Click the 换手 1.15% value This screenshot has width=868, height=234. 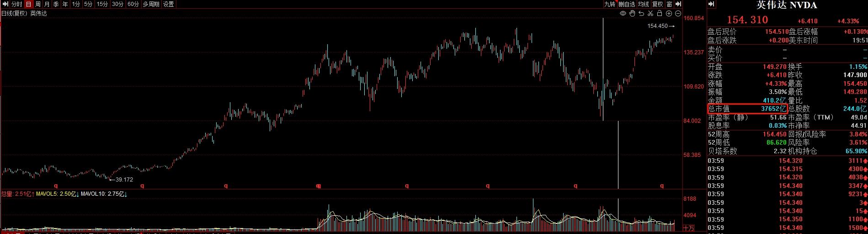click(858, 67)
